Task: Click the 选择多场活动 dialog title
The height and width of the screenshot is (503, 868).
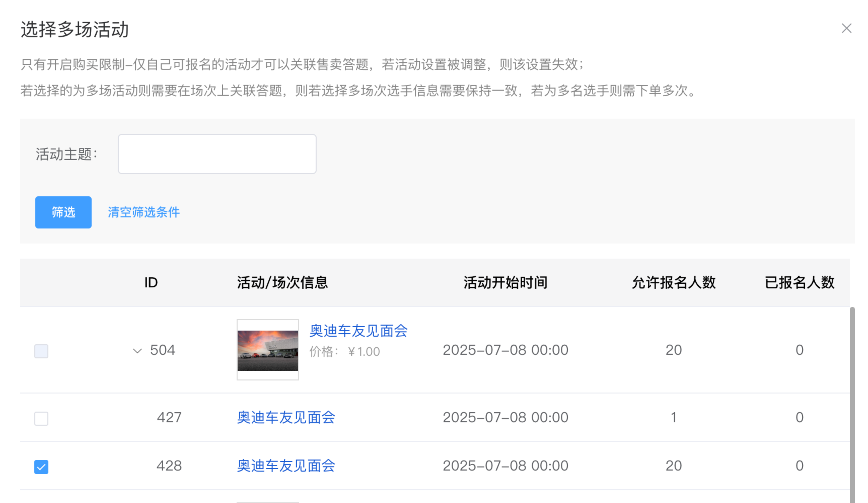Action: (75, 29)
